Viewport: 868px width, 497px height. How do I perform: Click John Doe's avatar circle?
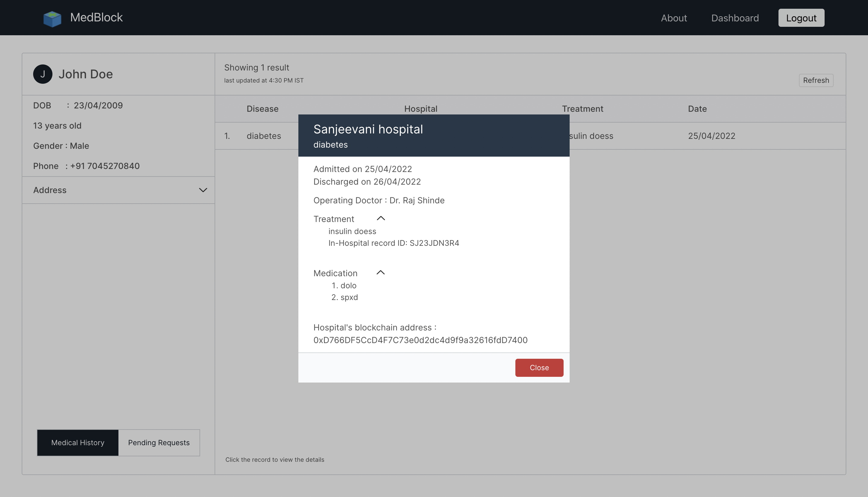tap(43, 74)
